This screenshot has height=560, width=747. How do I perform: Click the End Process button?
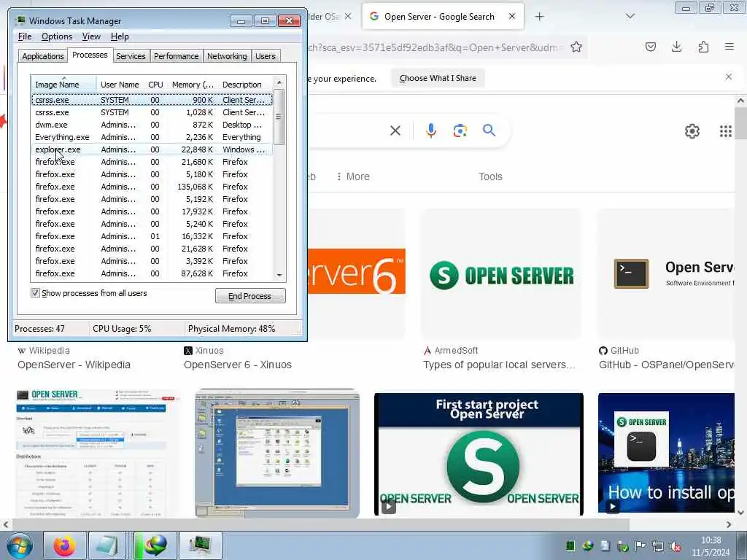tap(250, 296)
